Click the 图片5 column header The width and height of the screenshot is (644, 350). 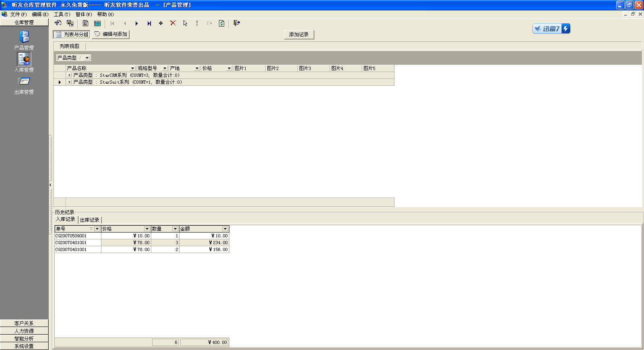tap(378, 68)
